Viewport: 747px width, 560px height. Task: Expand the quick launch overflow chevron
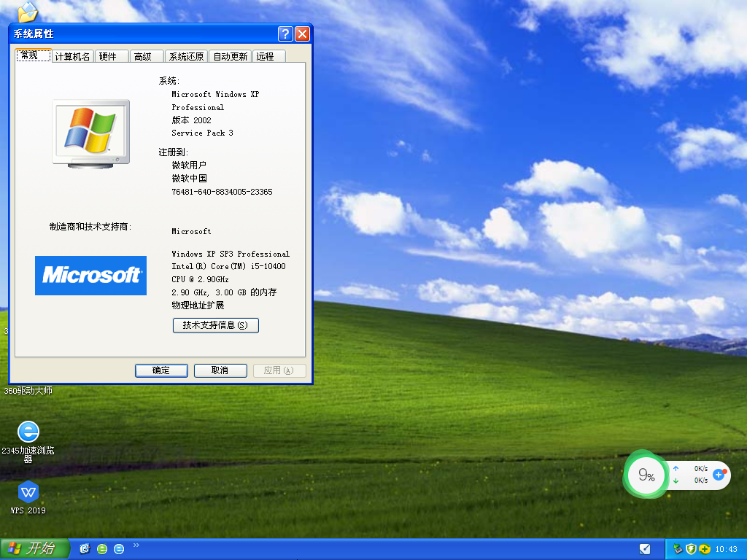pos(136,544)
